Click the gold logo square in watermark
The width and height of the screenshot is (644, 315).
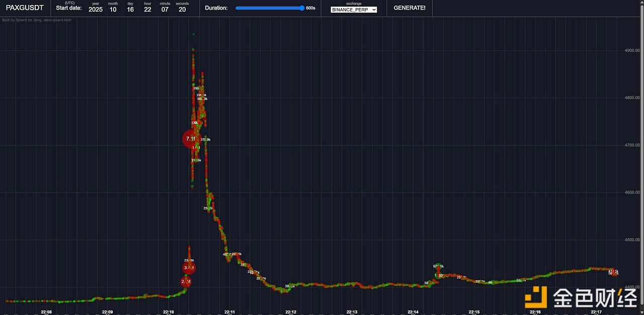(x=536, y=297)
